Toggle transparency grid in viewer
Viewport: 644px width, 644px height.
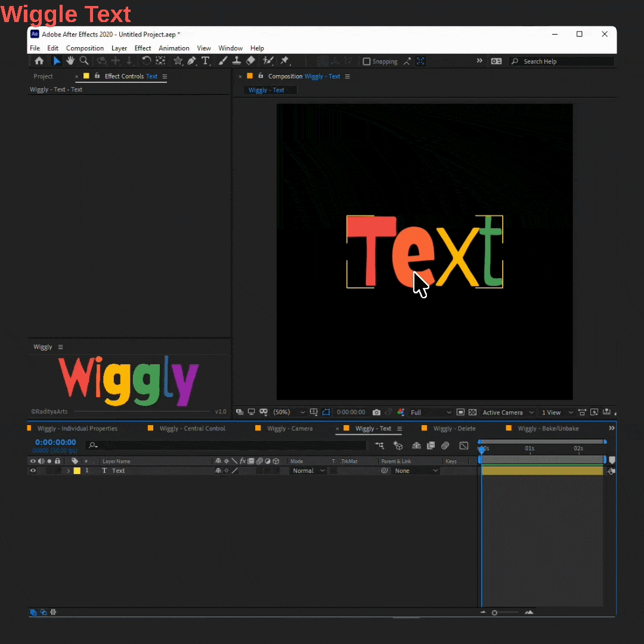click(x=472, y=412)
